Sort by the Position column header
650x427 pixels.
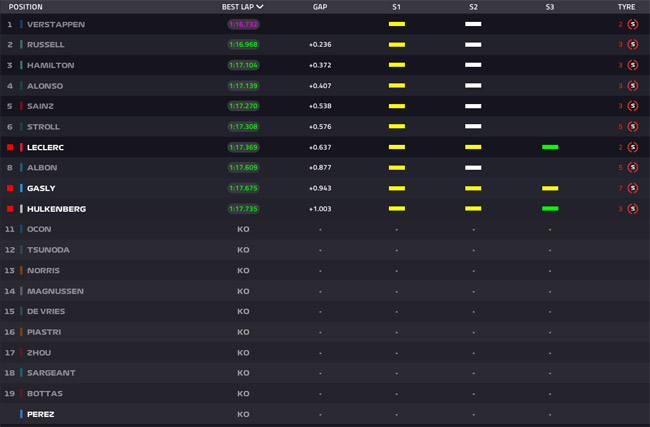[25, 7]
